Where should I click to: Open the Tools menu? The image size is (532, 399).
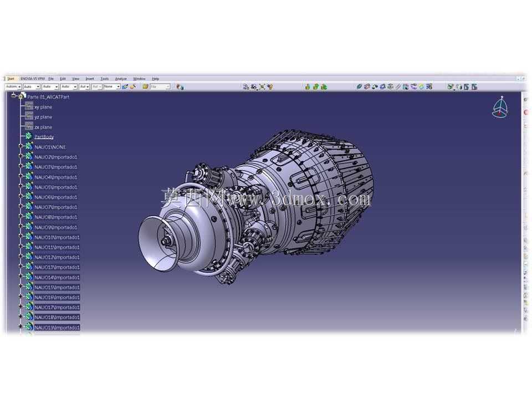(105, 79)
